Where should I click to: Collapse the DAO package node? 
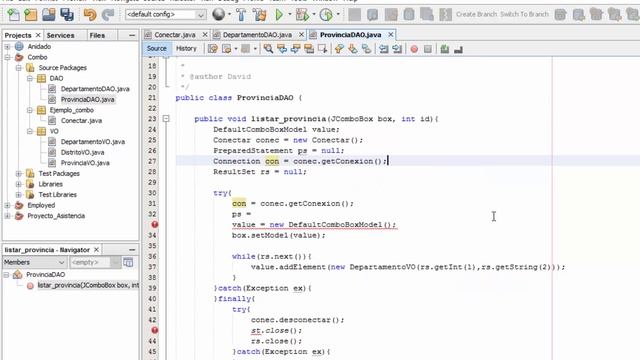(x=30, y=78)
